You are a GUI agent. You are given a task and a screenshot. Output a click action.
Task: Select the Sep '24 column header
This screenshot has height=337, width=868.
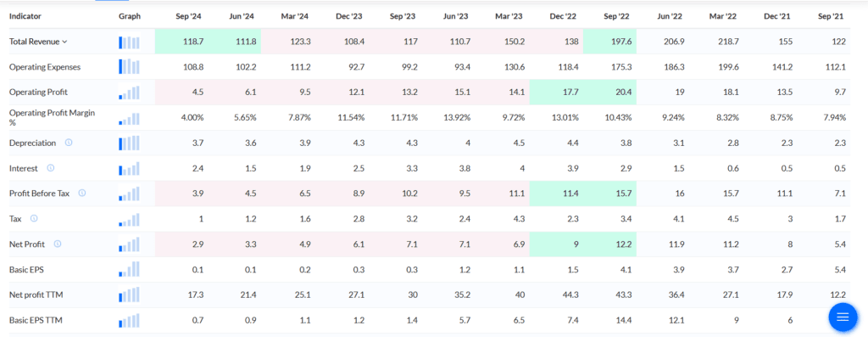(x=191, y=17)
